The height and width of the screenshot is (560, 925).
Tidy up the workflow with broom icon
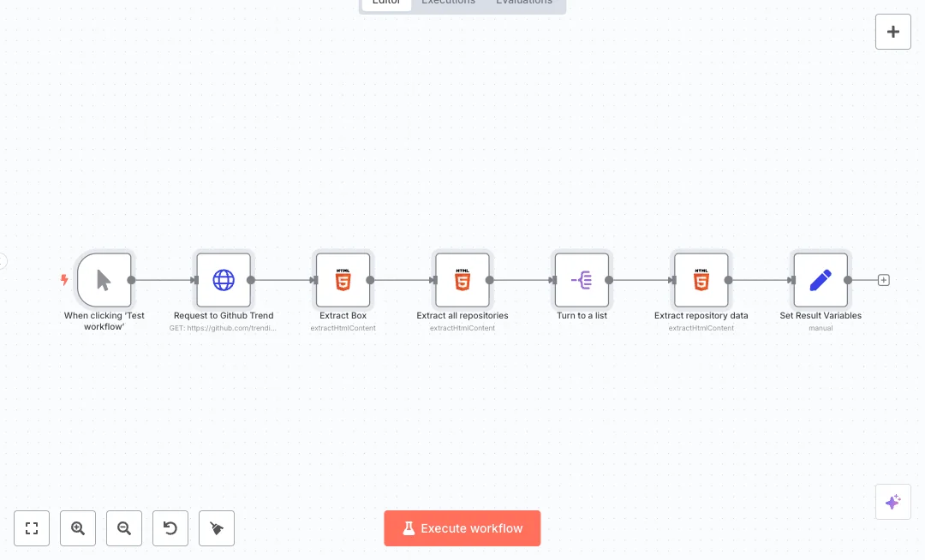[217, 528]
